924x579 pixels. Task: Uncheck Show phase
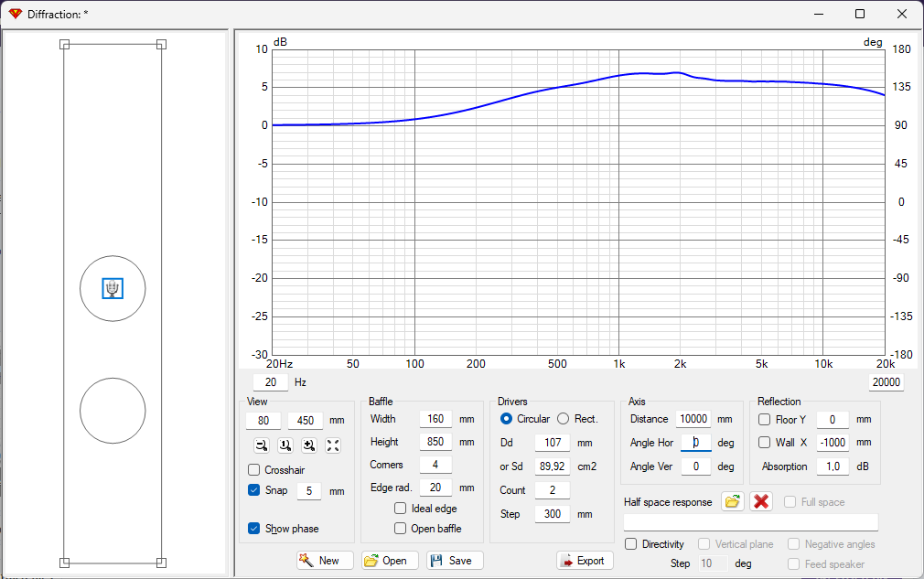click(x=254, y=529)
